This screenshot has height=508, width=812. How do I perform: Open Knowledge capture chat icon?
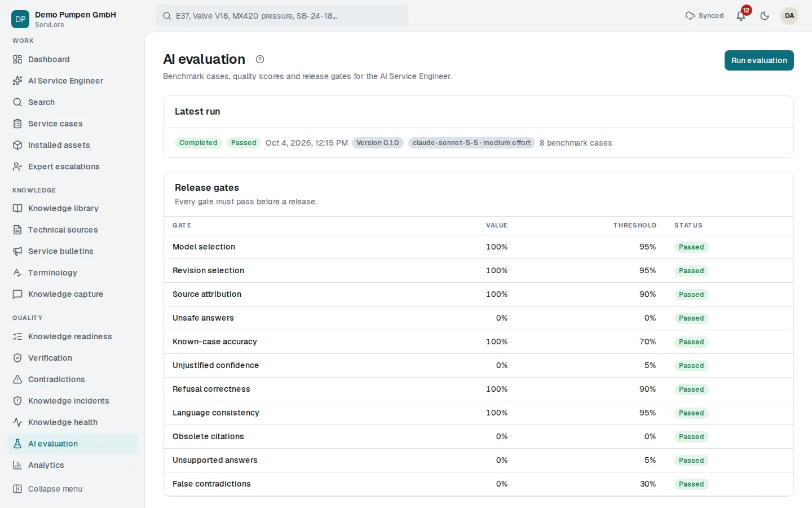coord(17,294)
